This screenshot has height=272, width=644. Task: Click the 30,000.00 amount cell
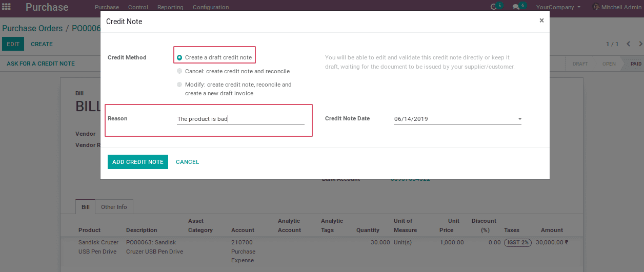(552, 242)
